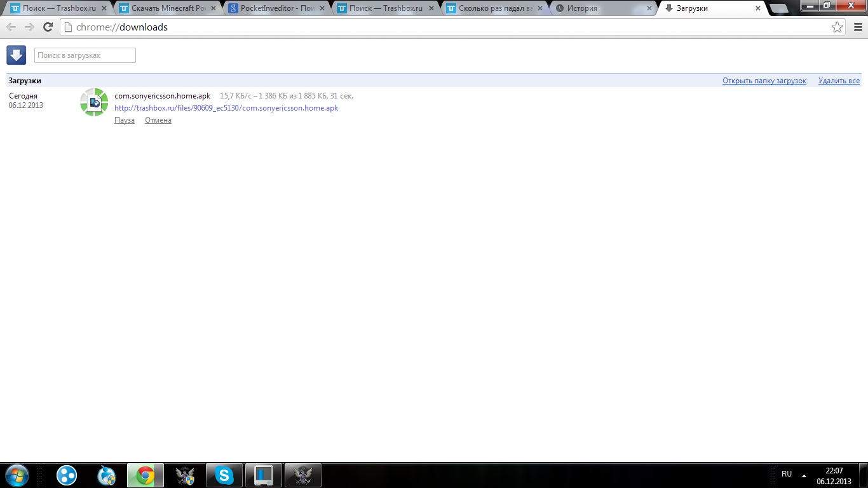Pause the download via Пауза
The width and height of the screenshot is (868, 488).
coord(125,120)
